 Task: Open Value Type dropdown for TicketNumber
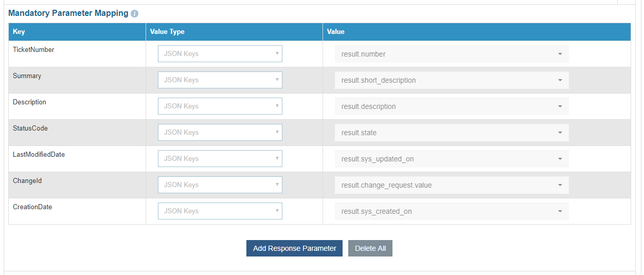pos(220,54)
